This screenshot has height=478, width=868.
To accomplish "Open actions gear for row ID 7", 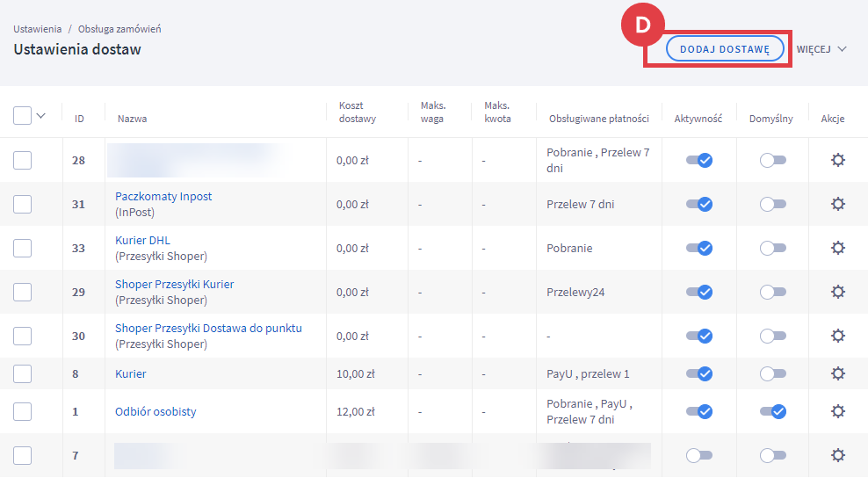I will tap(838, 455).
